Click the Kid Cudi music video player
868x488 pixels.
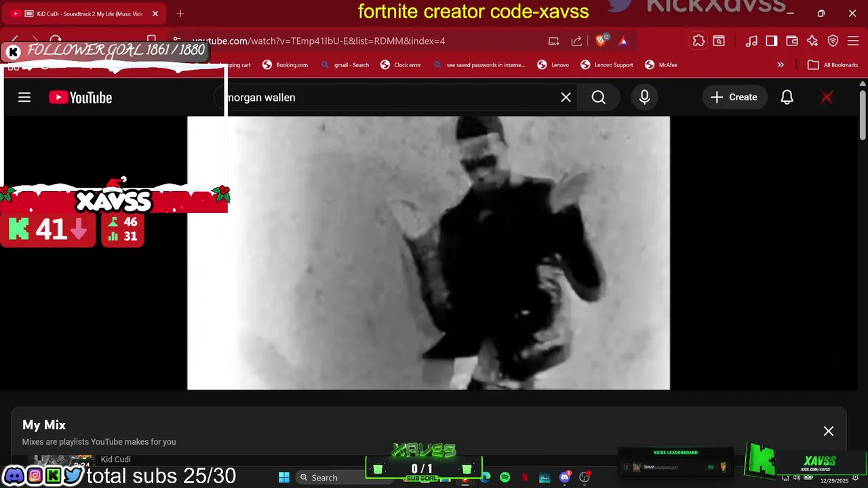tap(429, 253)
